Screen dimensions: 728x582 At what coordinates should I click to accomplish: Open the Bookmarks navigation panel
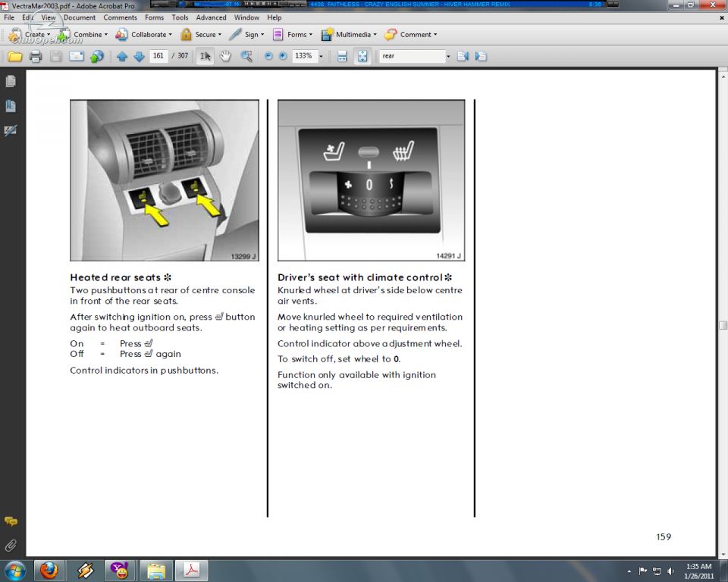10,106
